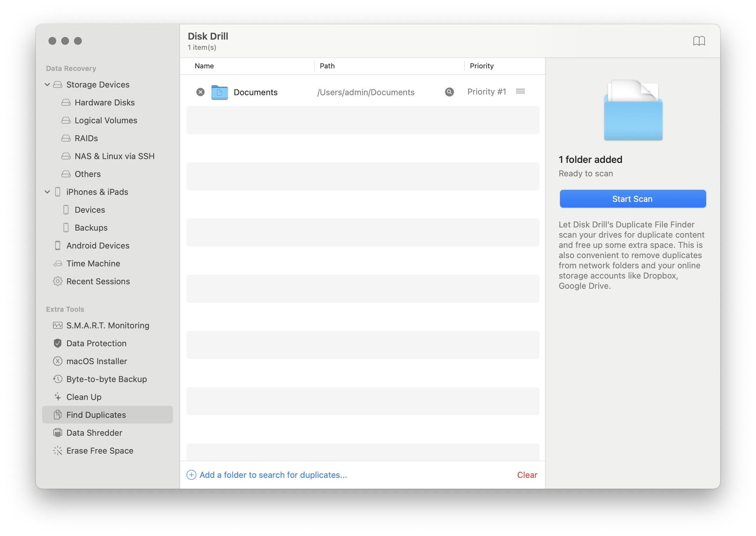Viewport: 756px width, 536px height.
Task: Select Others in sidebar
Action: pos(87,173)
